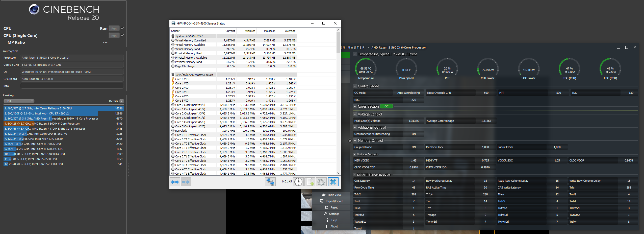This screenshot has width=644, height=234.
Task: Click the Info input field in Cinebench
Action: pos(72,86)
